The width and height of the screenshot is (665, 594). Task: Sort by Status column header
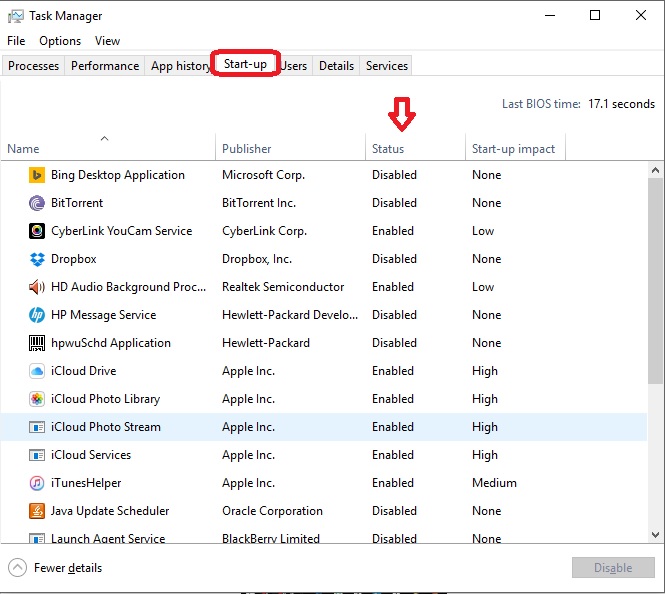tap(388, 149)
